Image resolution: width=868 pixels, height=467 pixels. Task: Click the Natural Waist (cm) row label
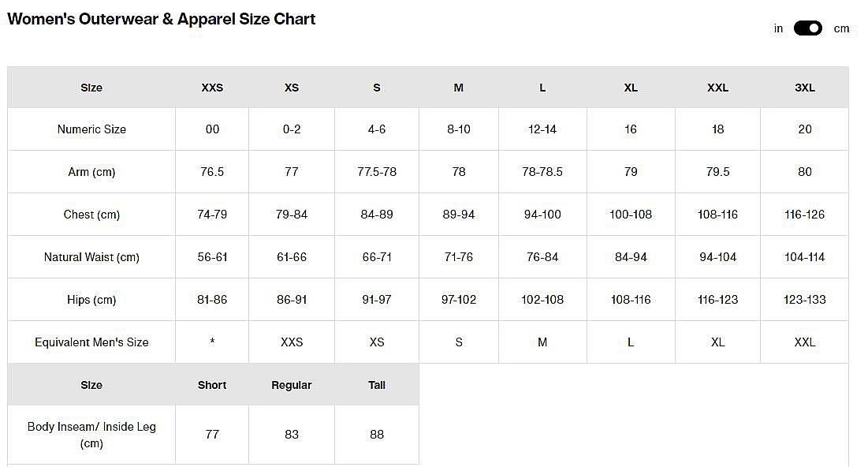click(x=91, y=257)
